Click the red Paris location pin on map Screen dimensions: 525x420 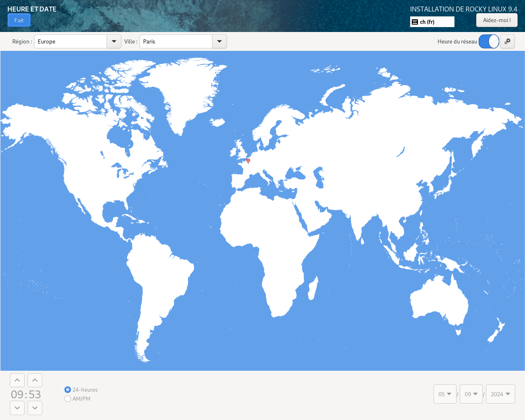248,160
